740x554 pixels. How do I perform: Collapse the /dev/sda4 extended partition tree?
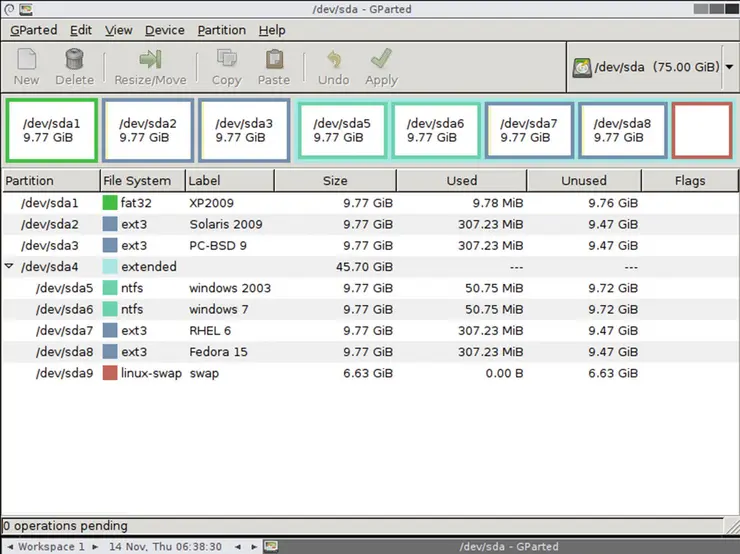pyautogui.click(x=10, y=267)
